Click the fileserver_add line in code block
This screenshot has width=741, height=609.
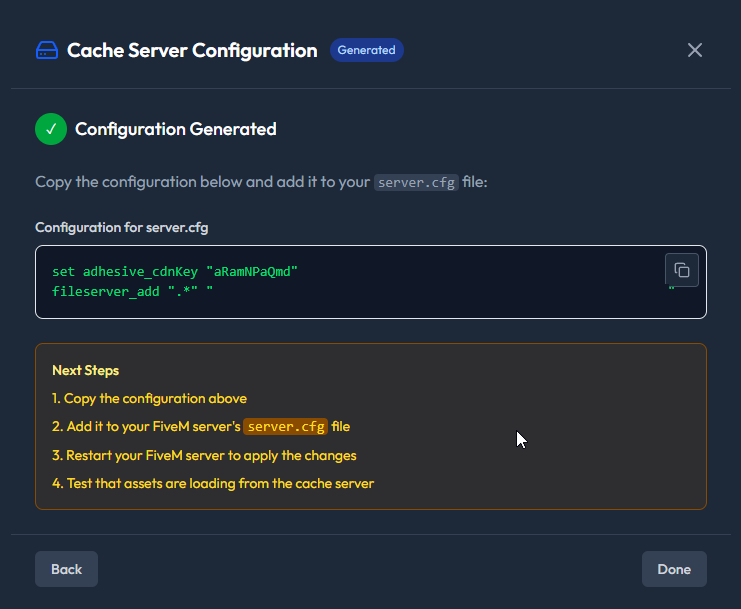132,291
